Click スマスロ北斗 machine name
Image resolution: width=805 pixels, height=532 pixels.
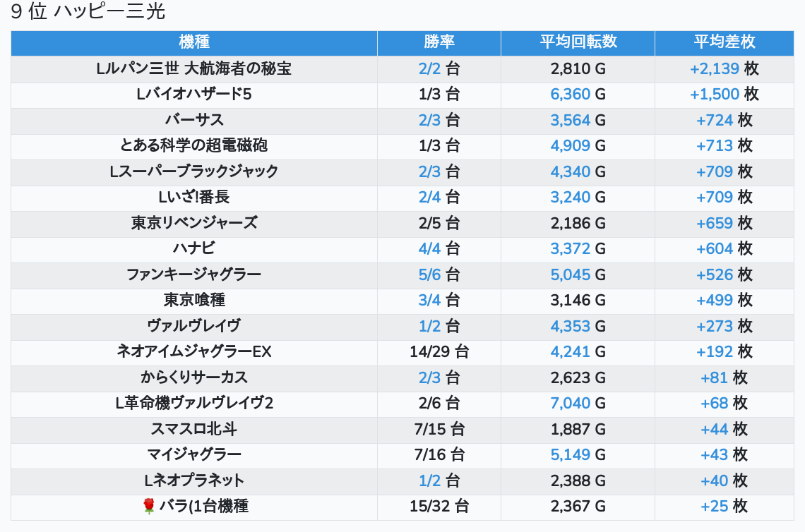[194, 429]
